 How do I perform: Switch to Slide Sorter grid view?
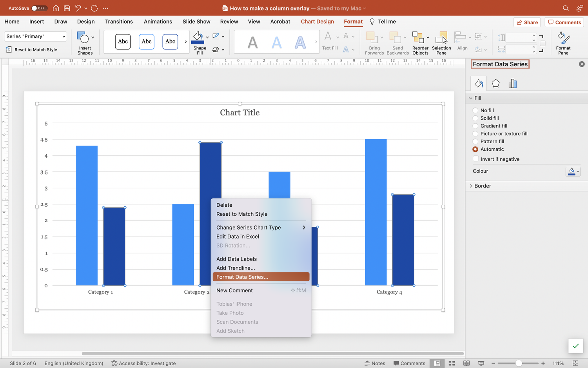click(x=452, y=363)
